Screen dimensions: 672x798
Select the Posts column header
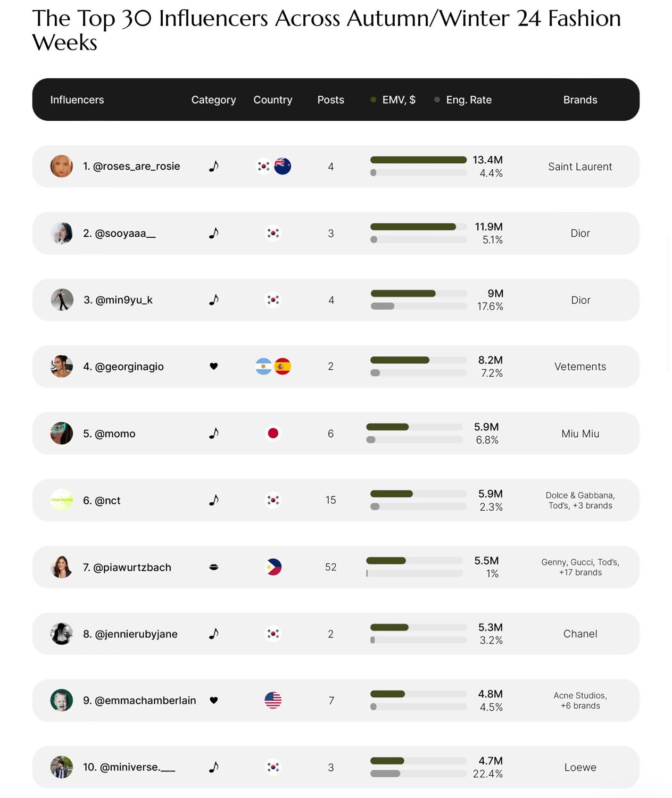click(330, 100)
